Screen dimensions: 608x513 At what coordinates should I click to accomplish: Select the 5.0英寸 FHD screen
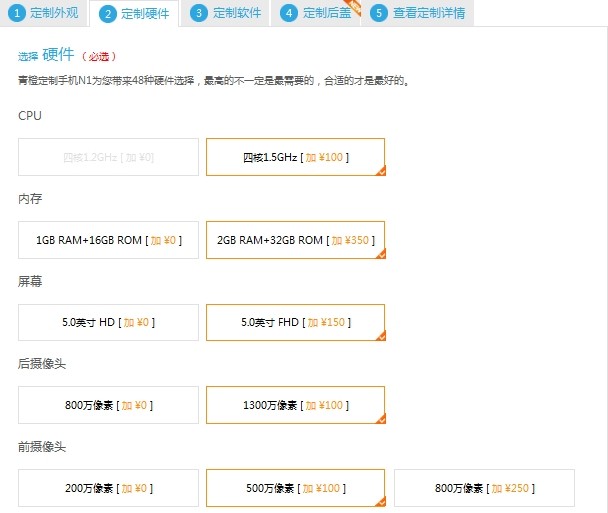point(295,322)
